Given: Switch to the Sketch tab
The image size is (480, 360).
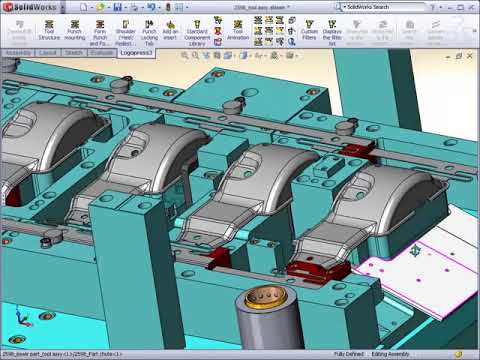Looking at the screenshot, I should (x=73, y=53).
